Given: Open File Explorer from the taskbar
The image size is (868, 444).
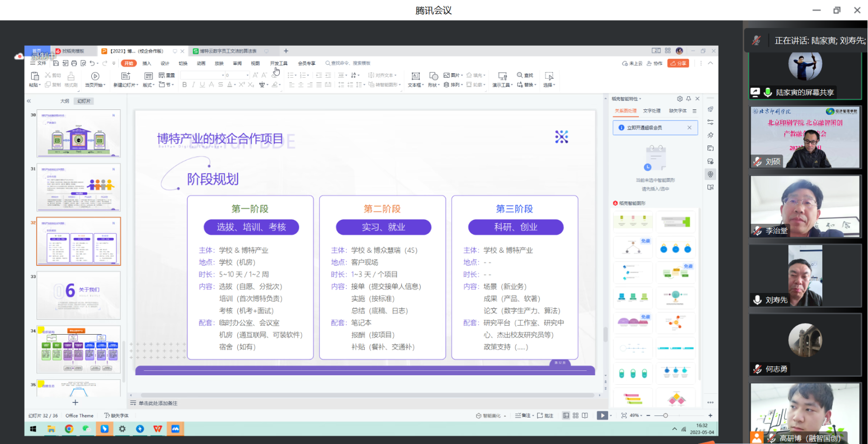Looking at the screenshot, I should pyautogui.click(x=51, y=428).
